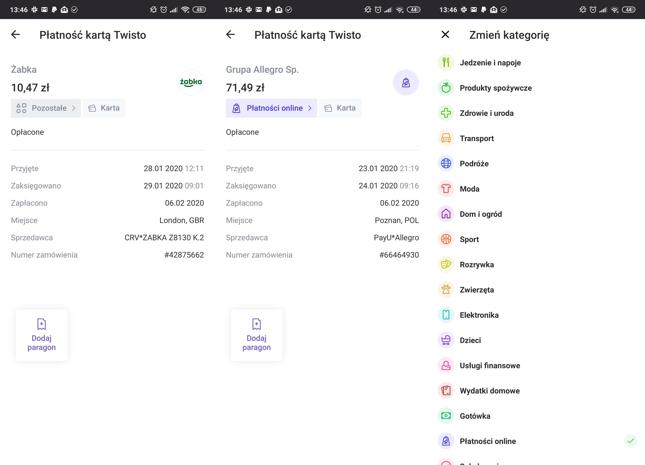The image size is (645, 465).
Task: Choose Moda category label
Action: (x=469, y=188)
